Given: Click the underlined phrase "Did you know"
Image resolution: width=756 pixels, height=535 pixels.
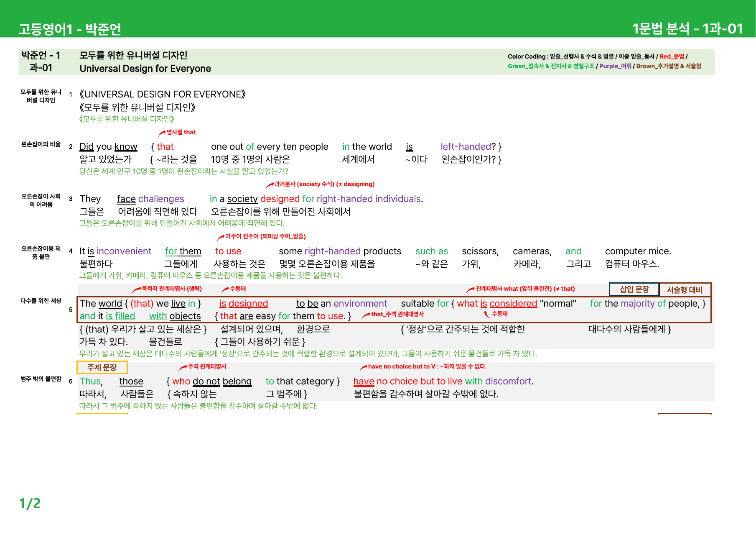Looking at the screenshot, I should (108, 147).
